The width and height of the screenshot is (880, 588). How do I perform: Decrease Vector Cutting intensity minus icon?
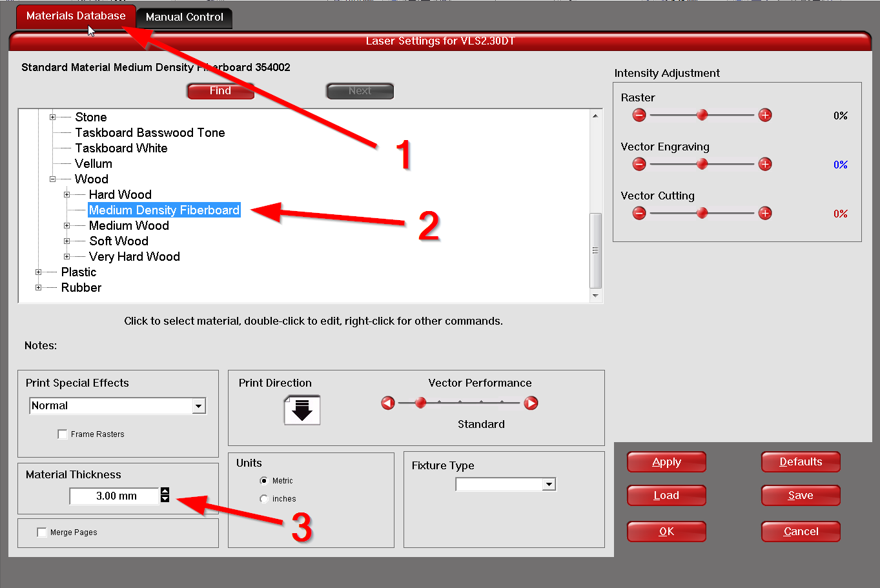pyautogui.click(x=639, y=214)
